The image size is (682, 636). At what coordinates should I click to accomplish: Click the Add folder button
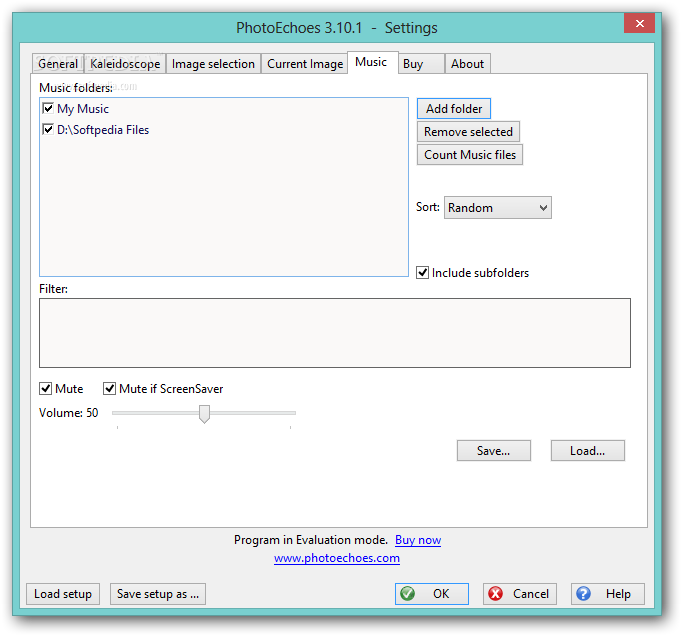[x=454, y=109]
